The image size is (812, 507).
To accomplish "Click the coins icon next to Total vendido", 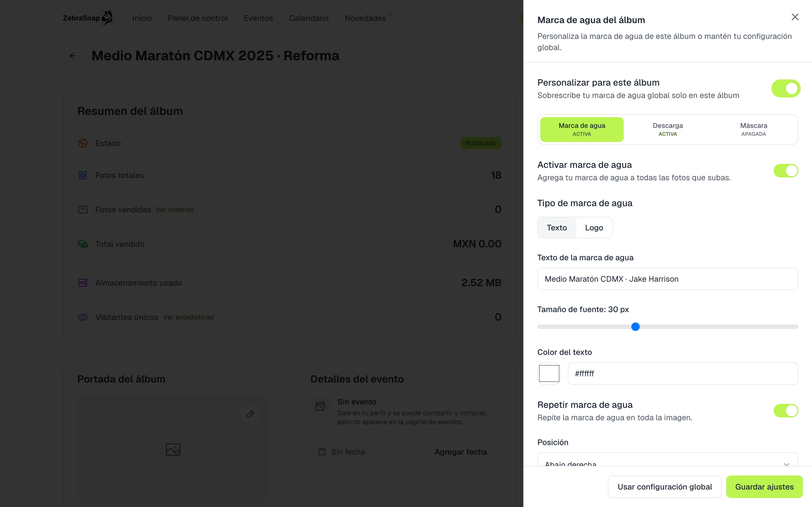I will pos(83,244).
